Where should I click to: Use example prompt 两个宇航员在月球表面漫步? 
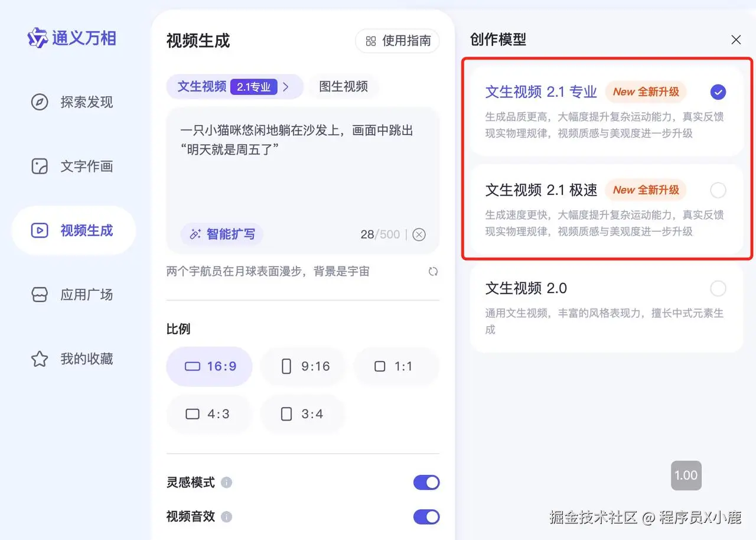coord(268,272)
